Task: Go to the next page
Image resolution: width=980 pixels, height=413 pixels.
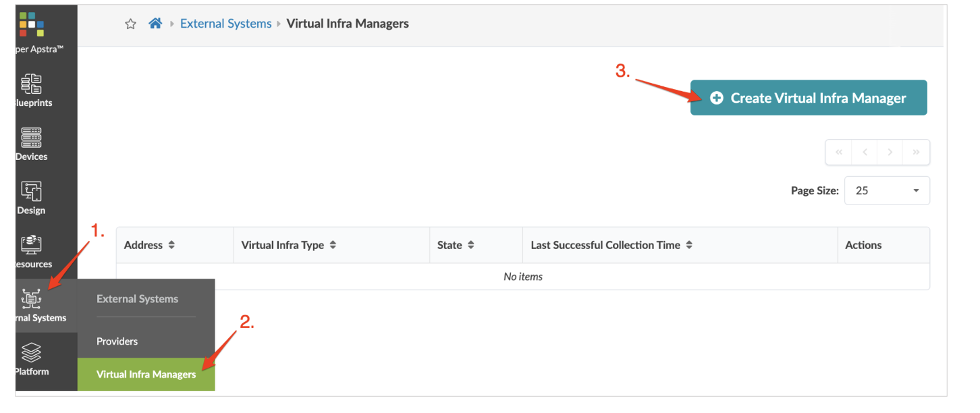Action: coord(890,153)
